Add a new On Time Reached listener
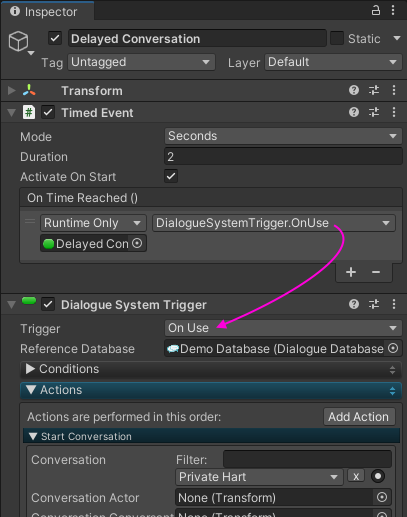The image size is (407, 517). click(x=351, y=272)
